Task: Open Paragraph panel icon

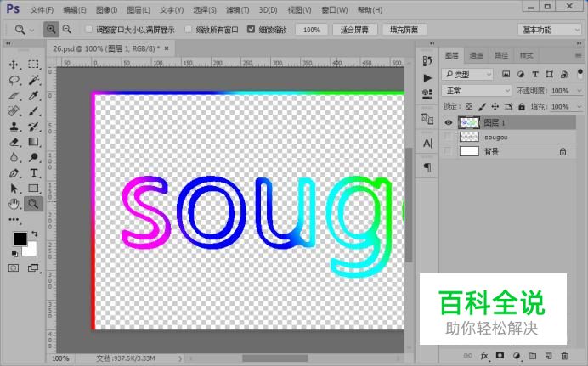Action: tap(427, 167)
